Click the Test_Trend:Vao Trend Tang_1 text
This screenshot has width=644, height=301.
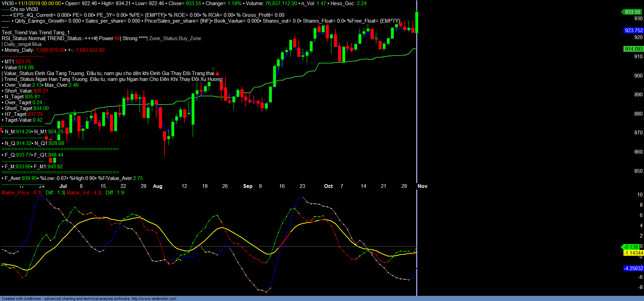point(36,33)
